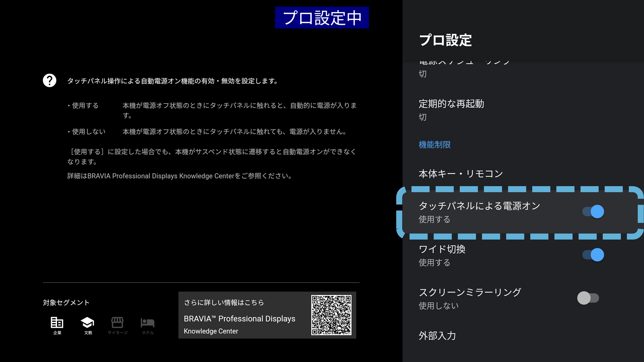This screenshot has height=362, width=644.
Task: Toggle タッチパネルによる電源オン switch
Action: (593, 212)
